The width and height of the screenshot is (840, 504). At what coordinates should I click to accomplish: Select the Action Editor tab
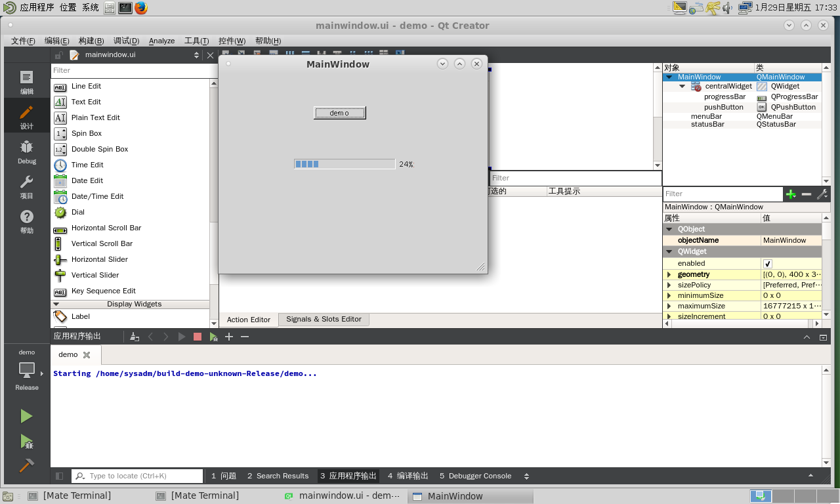[x=249, y=320]
